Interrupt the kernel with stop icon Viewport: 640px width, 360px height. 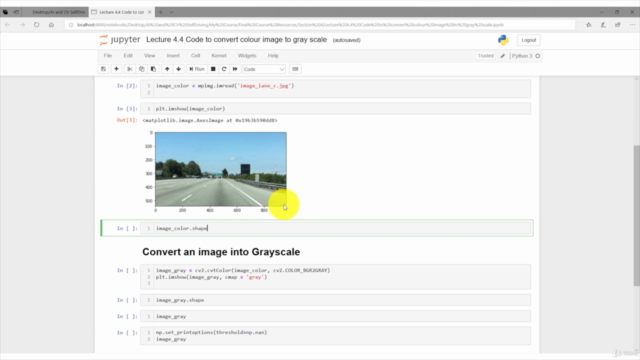(x=213, y=69)
